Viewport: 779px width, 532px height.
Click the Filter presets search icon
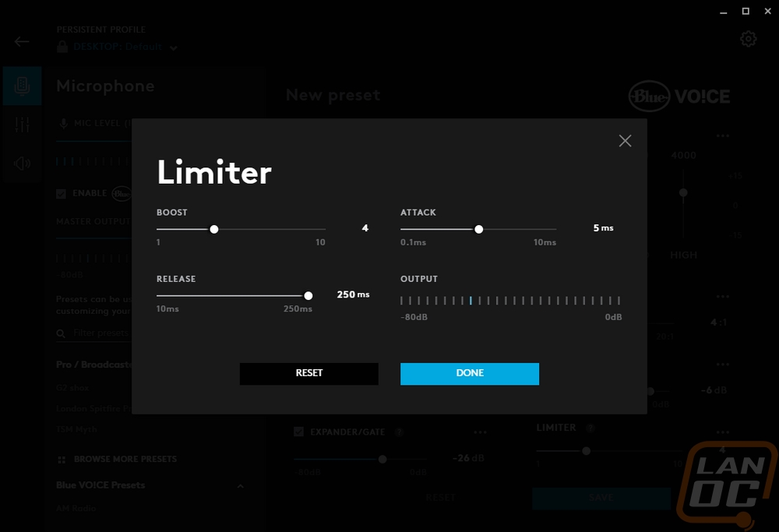pyautogui.click(x=61, y=333)
